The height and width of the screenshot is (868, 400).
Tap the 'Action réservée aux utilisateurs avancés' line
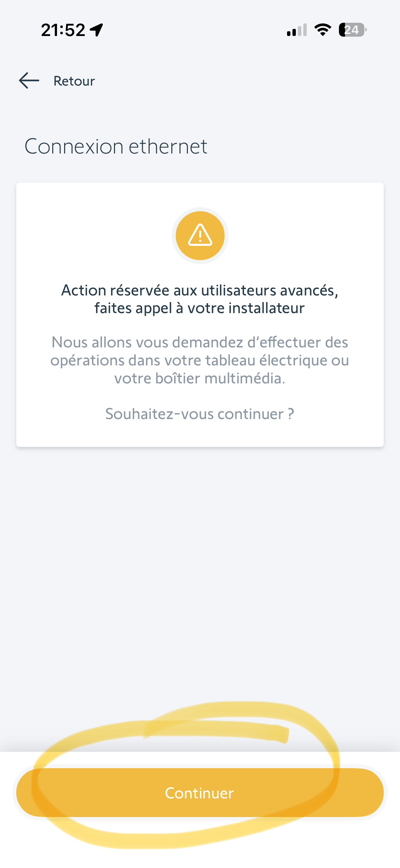click(200, 290)
